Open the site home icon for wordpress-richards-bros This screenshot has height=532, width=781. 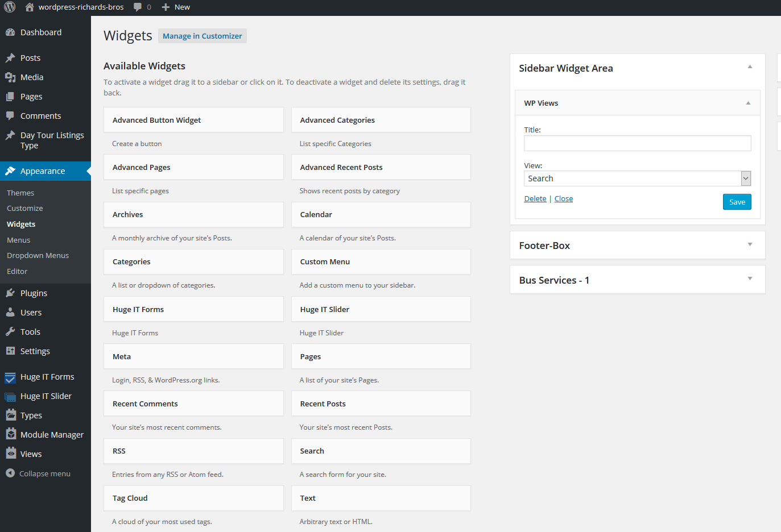pos(30,7)
